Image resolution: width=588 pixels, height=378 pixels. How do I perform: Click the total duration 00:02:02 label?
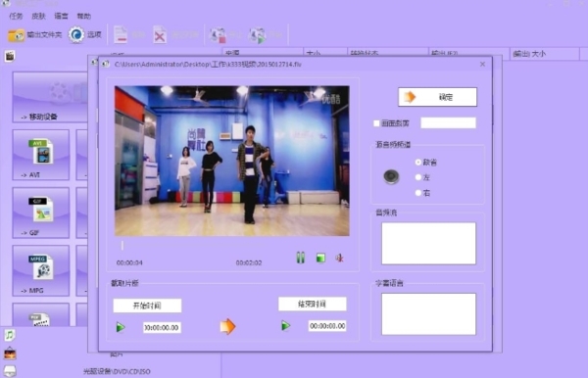[x=249, y=262]
